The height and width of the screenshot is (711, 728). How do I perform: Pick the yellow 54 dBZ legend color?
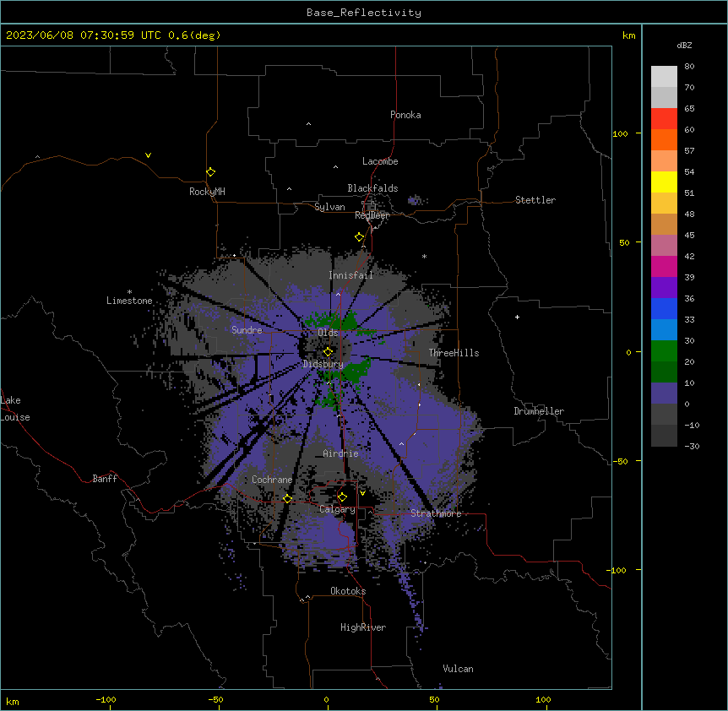pos(664,182)
